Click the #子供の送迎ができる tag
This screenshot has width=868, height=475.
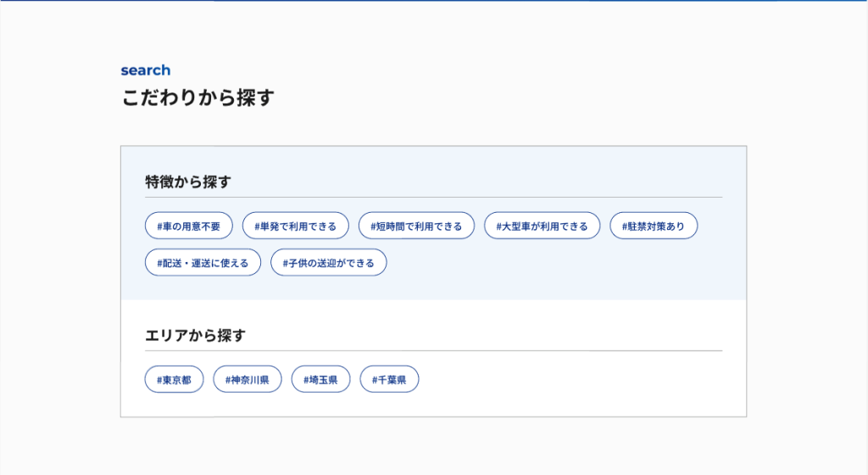[x=328, y=263]
